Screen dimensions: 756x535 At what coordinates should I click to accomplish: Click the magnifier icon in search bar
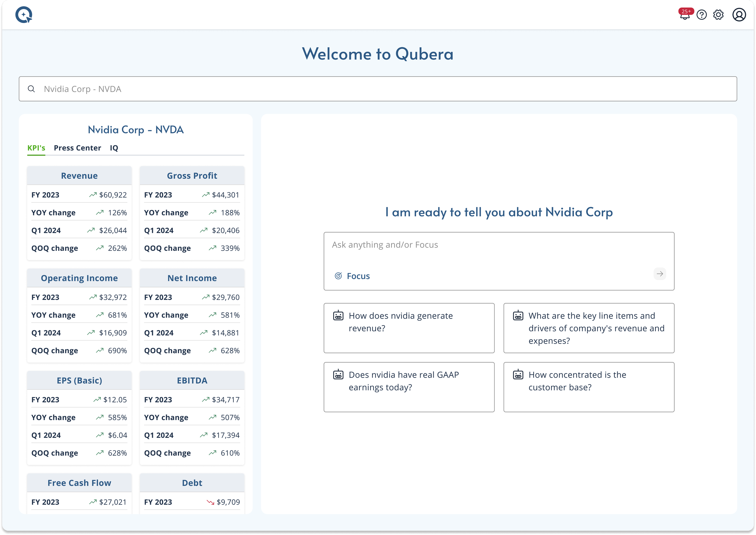[31, 89]
